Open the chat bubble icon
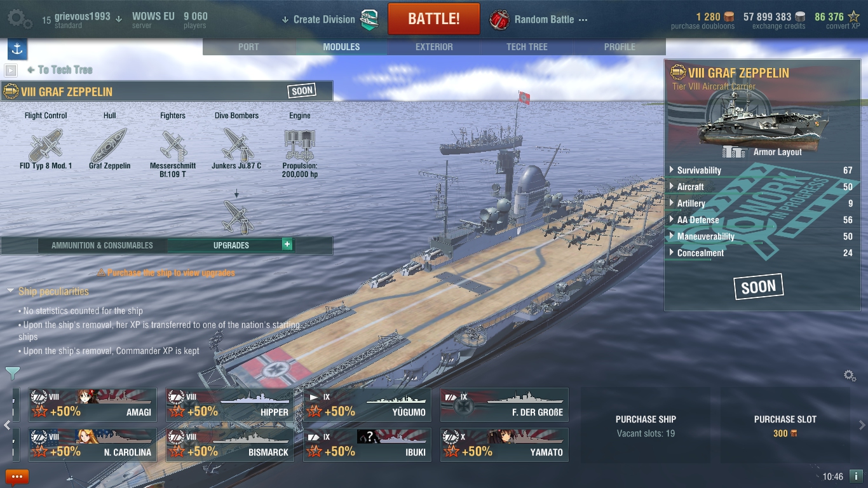Viewport: 868px width, 488px height. [17, 476]
